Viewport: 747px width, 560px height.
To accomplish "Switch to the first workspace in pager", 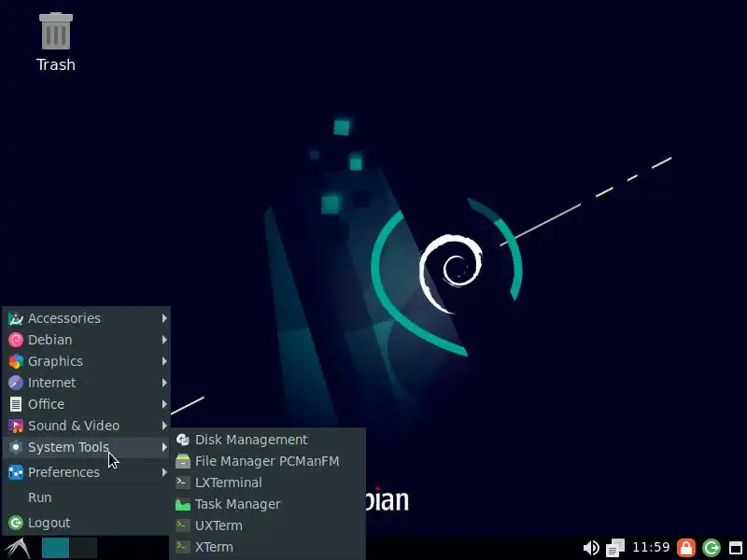I will (x=55, y=548).
